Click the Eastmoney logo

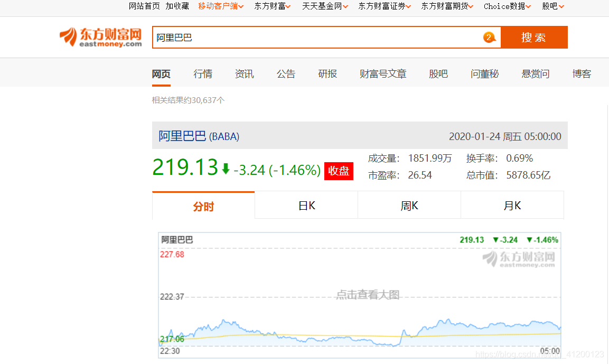[x=100, y=37]
